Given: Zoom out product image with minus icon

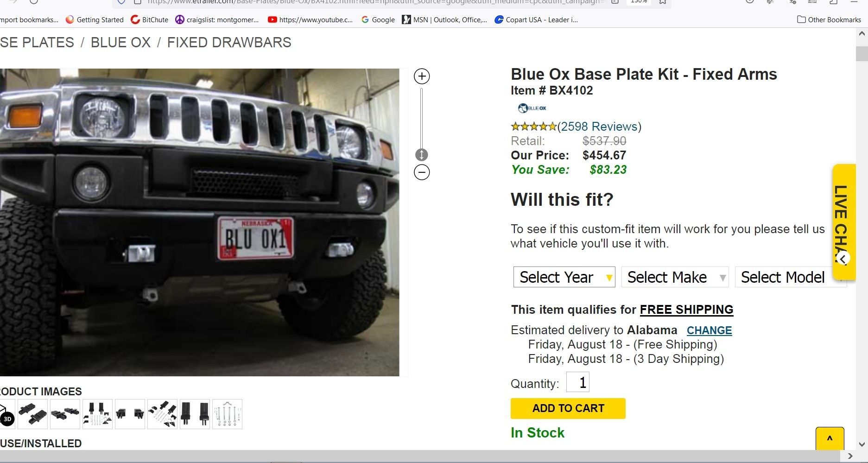Looking at the screenshot, I should pos(422,172).
